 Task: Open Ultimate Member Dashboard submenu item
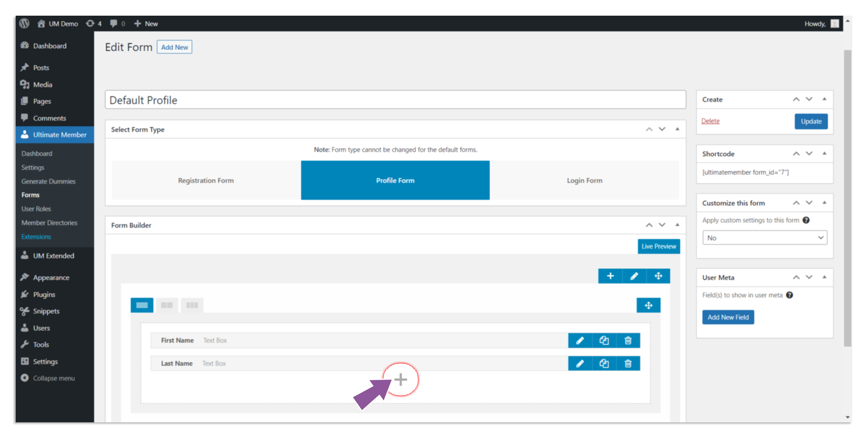click(x=37, y=153)
